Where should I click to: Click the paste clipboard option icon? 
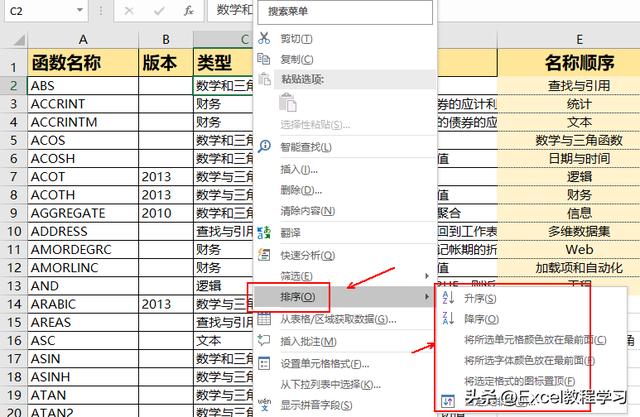[x=288, y=102]
